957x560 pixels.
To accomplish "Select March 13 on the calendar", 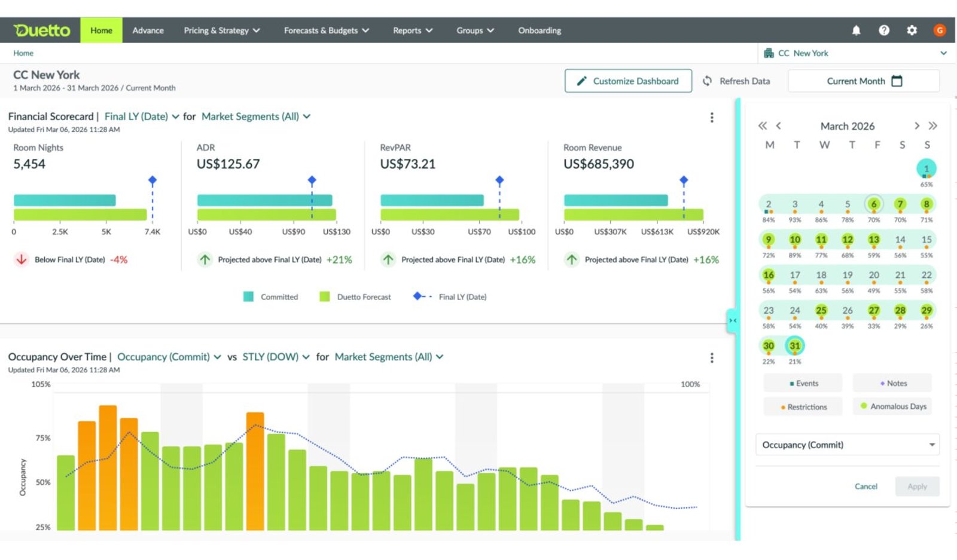I will pyautogui.click(x=874, y=240).
